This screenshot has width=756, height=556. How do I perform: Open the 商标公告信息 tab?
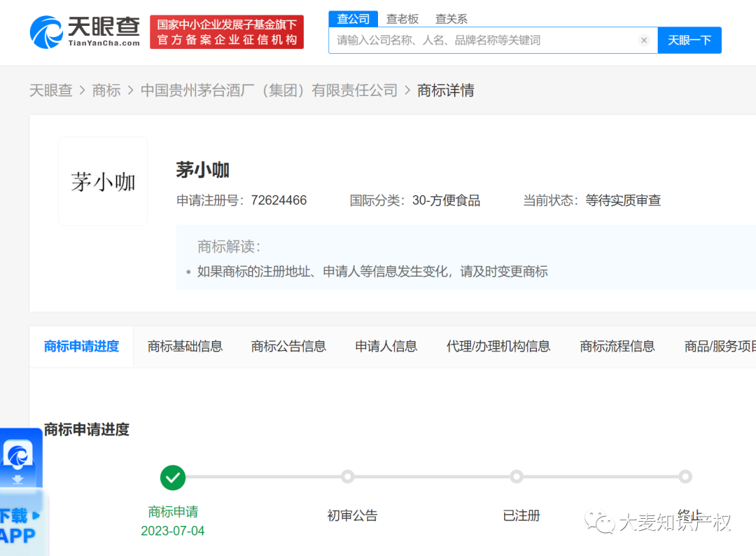pyautogui.click(x=288, y=346)
